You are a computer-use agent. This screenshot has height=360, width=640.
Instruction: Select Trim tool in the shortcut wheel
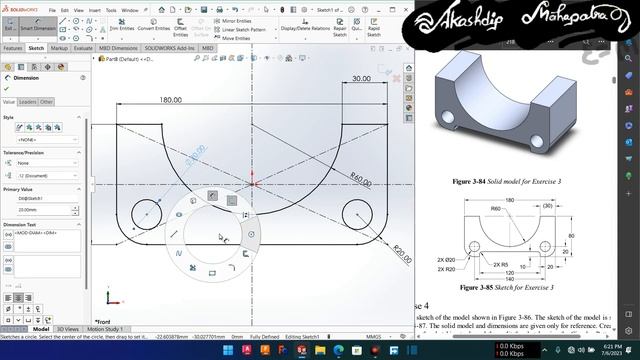[x=193, y=268]
